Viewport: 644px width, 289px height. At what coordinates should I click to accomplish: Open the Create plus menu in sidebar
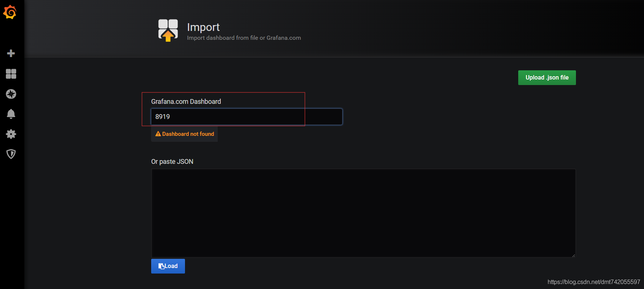[x=11, y=53]
